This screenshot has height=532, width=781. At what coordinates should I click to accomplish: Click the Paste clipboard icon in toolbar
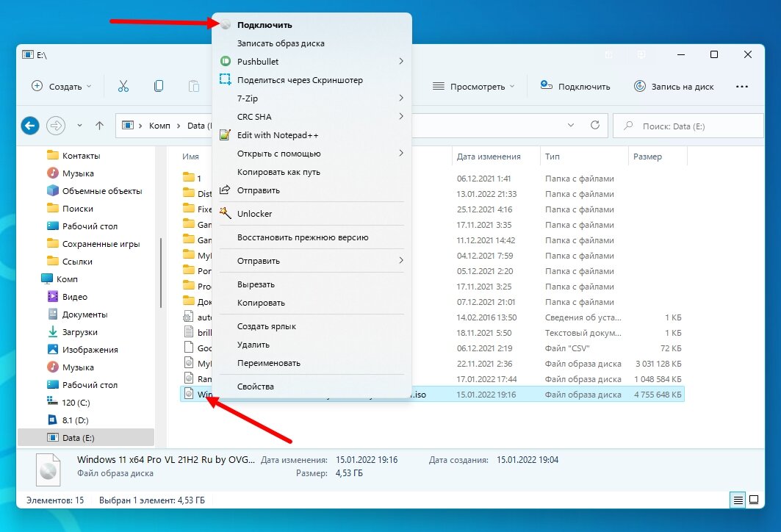point(194,86)
